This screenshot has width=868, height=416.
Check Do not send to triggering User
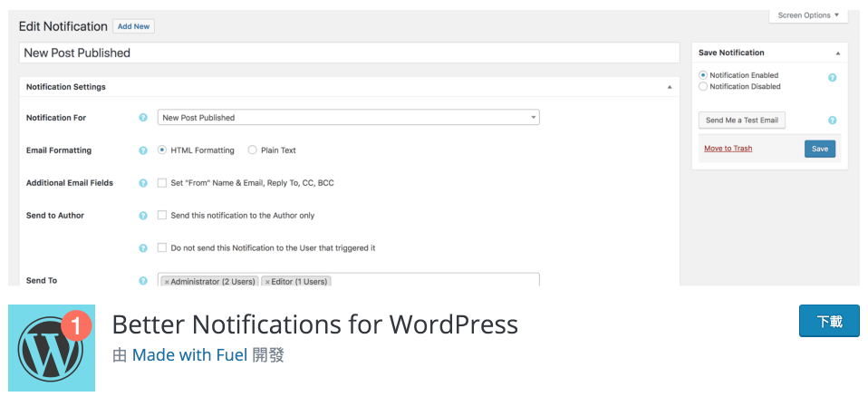pos(162,247)
